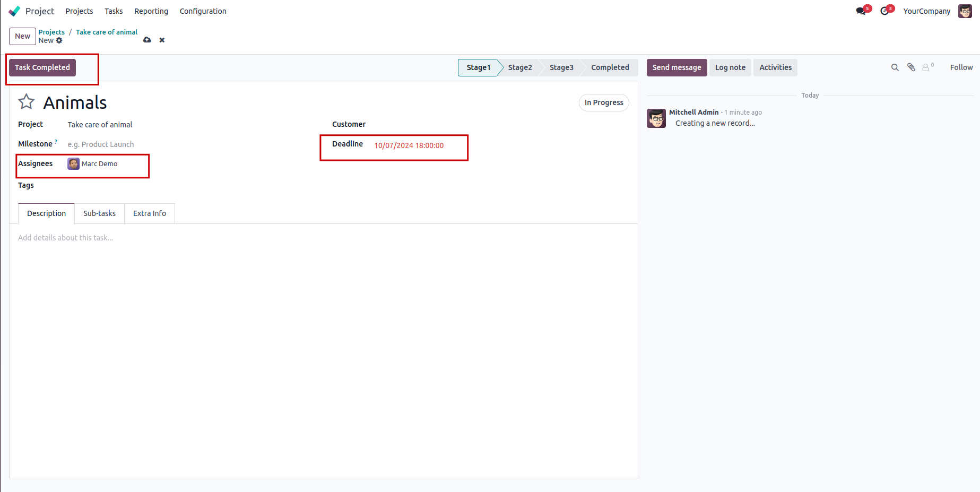Click the Project app logo icon
Viewport: 980px width, 492px height.
tap(14, 11)
